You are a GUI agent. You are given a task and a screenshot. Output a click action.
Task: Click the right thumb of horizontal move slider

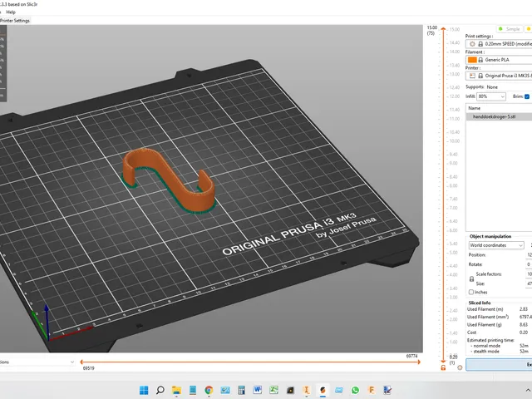pos(419,362)
